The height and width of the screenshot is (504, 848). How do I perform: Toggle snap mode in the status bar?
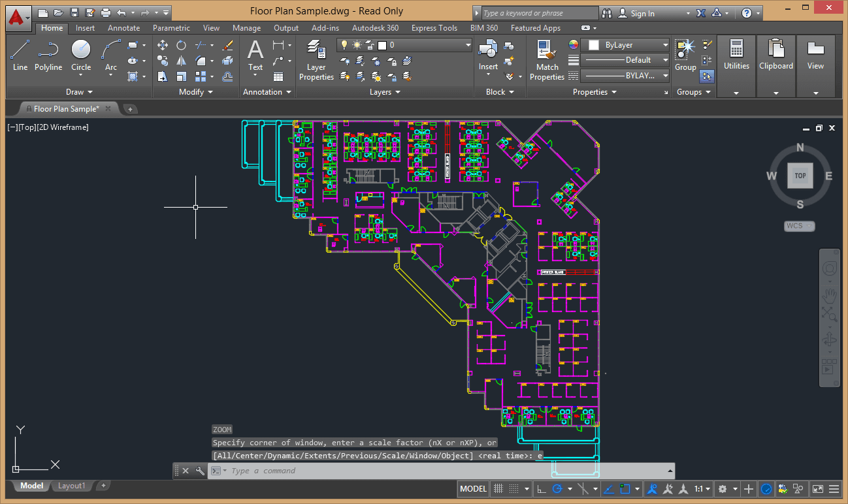tap(498, 488)
